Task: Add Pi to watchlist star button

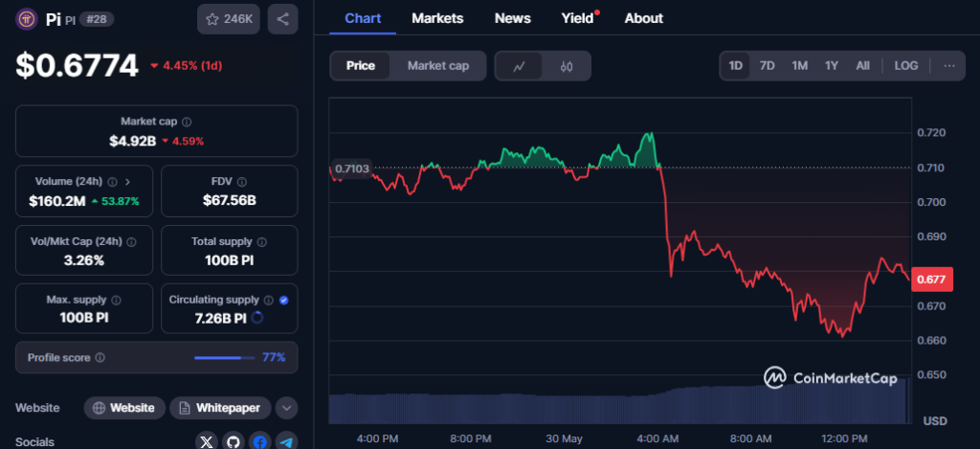Action: pos(229,19)
